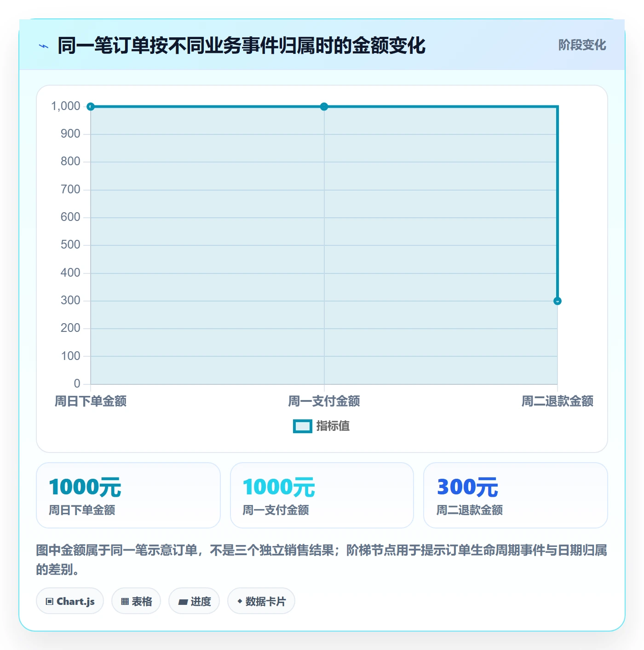The width and height of the screenshot is (644, 650).
Task: Click the diamond icon in the 数据卡片 tag
Action: [x=240, y=601]
